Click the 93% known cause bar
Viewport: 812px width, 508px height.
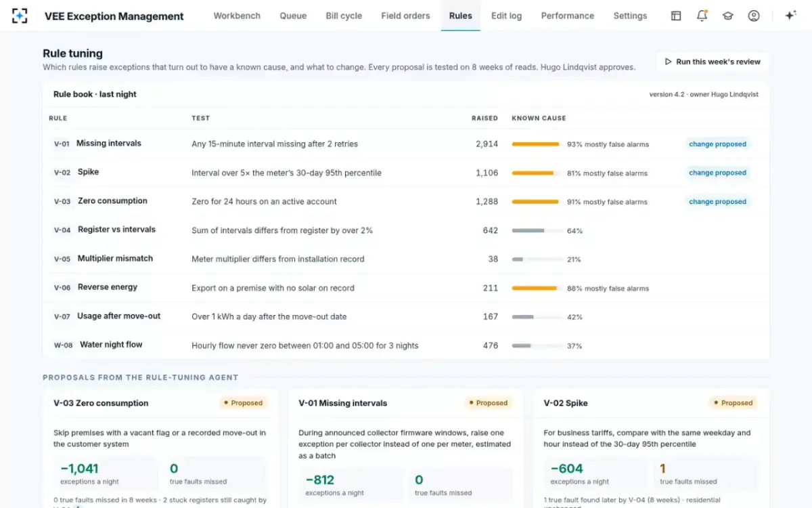tap(537, 144)
